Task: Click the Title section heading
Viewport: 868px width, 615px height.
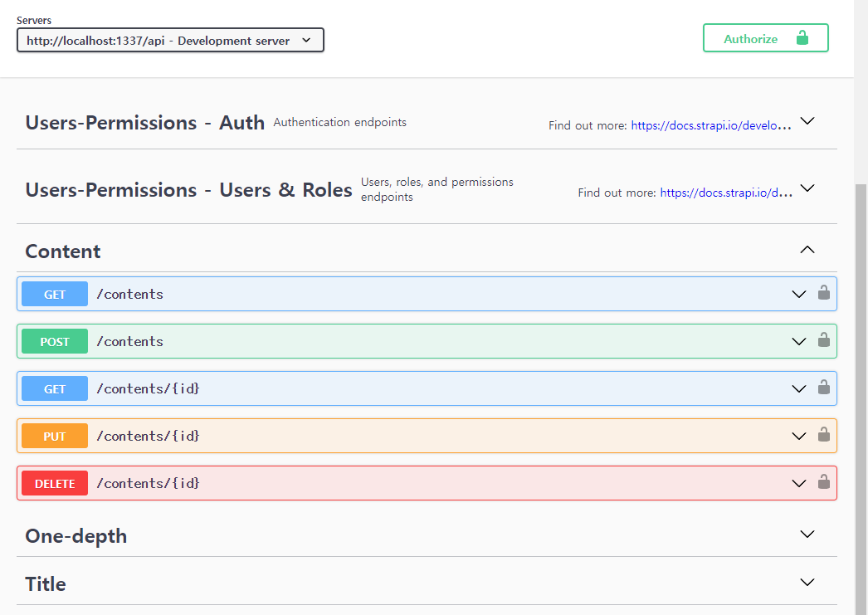Action: (x=46, y=584)
